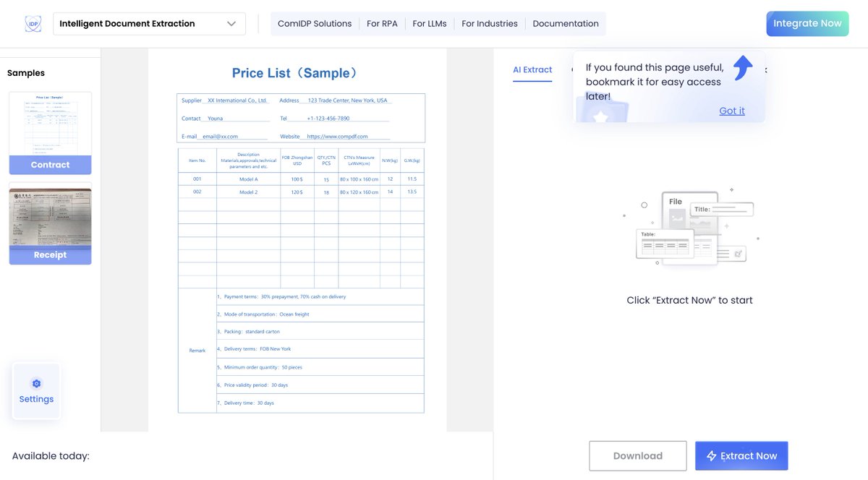Open the For RPA menu
The image size is (868, 480).
382,24
